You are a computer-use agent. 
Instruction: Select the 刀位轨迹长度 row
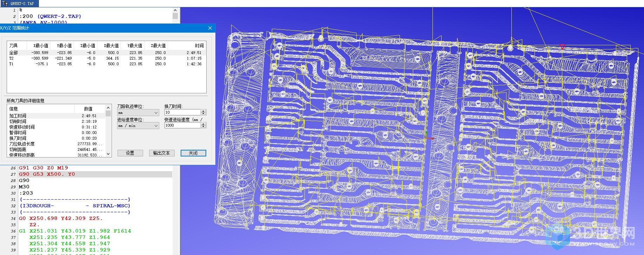pyautogui.click(x=56, y=144)
